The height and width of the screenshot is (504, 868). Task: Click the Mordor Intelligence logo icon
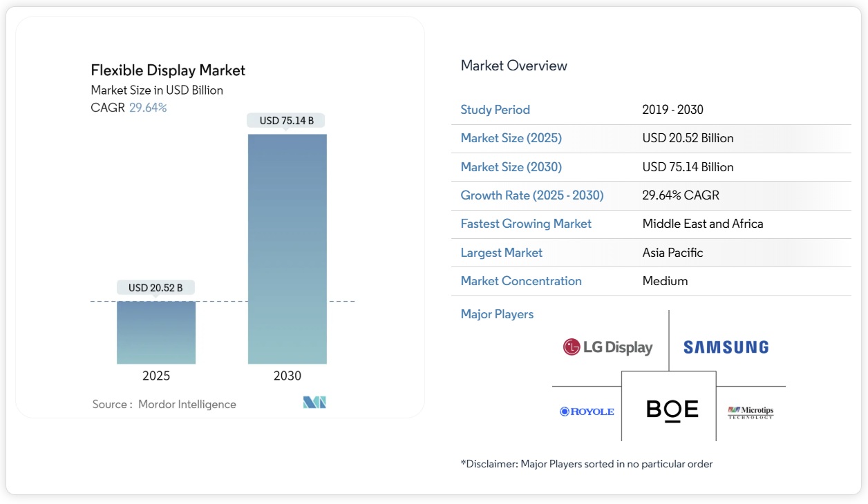tap(314, 403)
